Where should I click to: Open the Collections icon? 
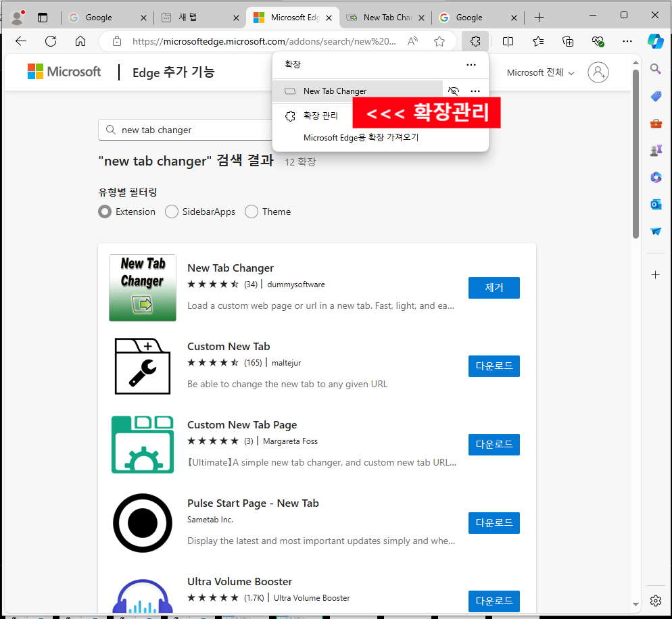pyautogui.click(x=567, y=41)
